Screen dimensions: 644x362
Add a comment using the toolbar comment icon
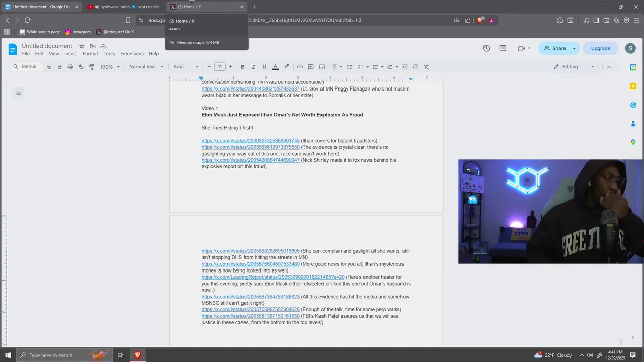pyautogui.click(x=311, y=67)
